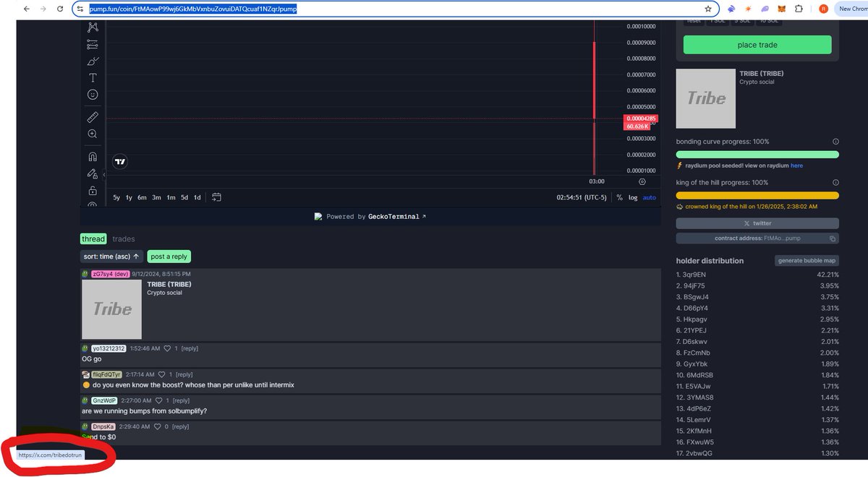View site information icon in address bar

[82, 9]
